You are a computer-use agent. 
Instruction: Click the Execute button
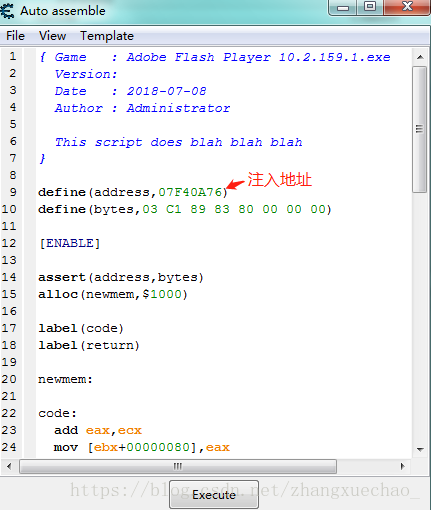point(214,495)
